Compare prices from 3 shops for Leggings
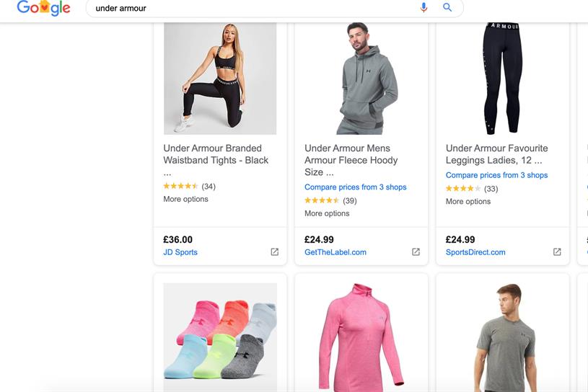 496,175
